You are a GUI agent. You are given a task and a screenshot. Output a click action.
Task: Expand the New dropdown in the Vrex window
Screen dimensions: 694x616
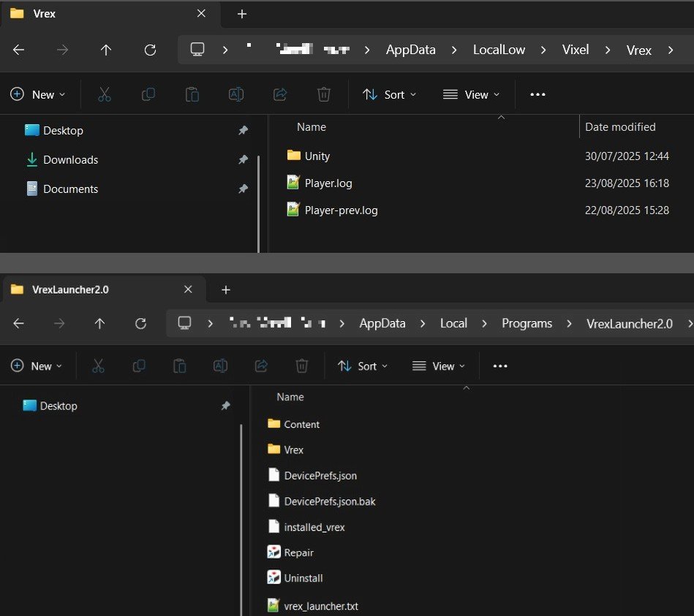[x=38, y=94]
